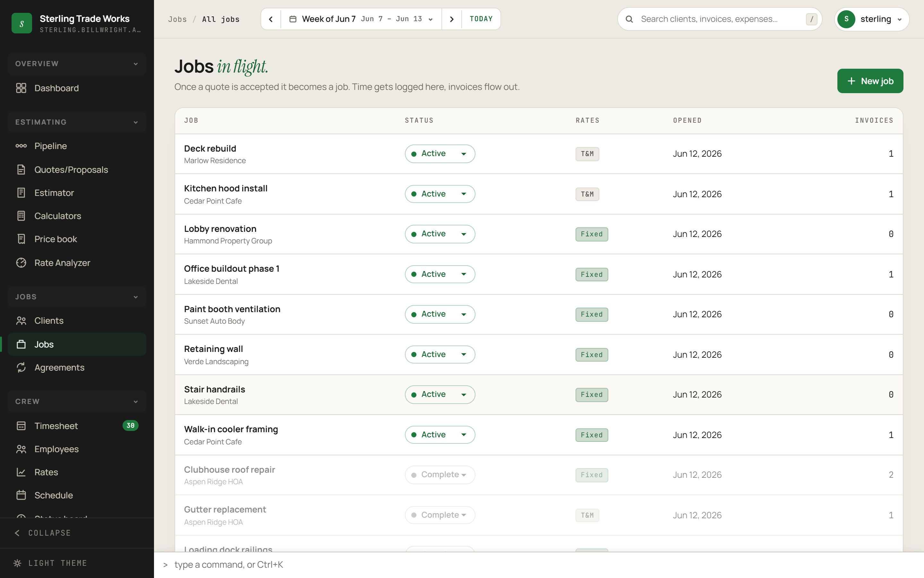Click the Timesheet 30 badge
The width and height of the screenshot is (924, 578).
coord(130,425)
